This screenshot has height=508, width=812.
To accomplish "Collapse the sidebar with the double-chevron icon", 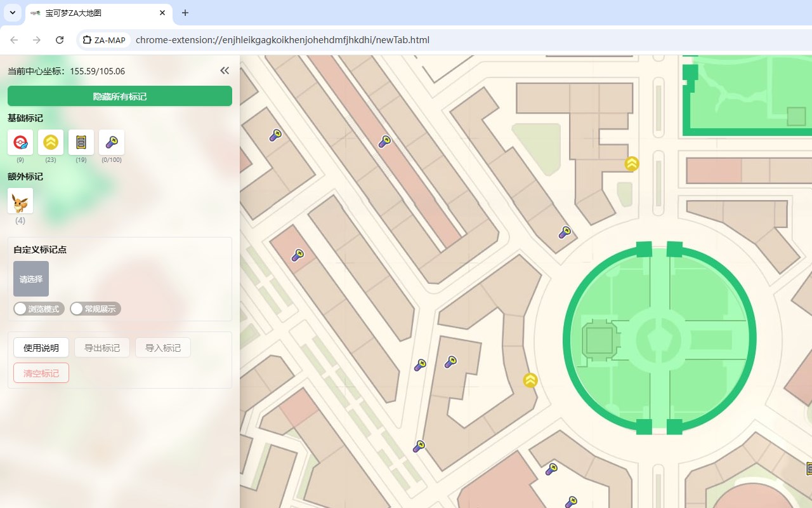I will [x=225, y=70].
